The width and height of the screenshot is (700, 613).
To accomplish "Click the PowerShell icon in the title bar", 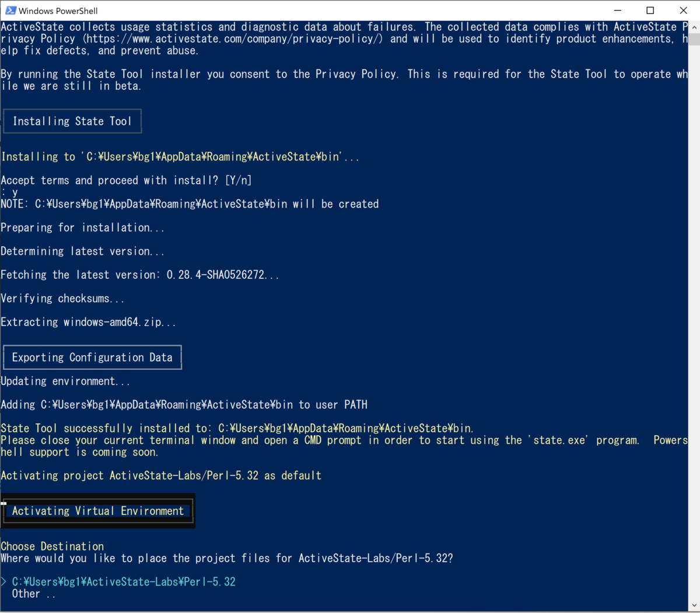I will [10, 10].
